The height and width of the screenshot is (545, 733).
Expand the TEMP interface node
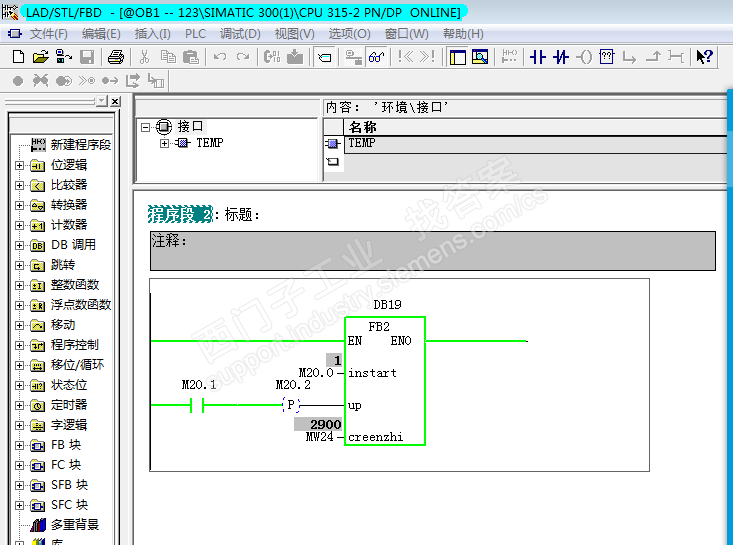pos(164,143)
